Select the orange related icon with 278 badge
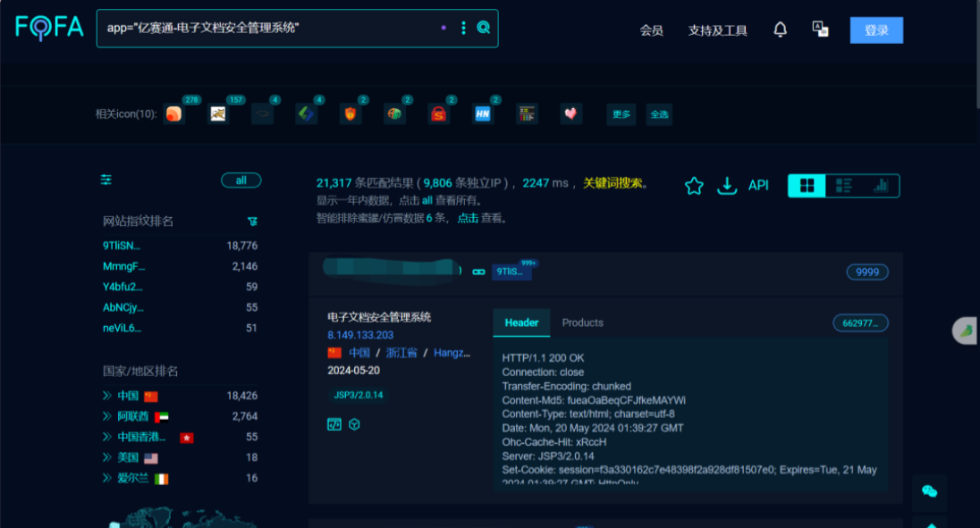This screenshot has width=980, height=528. [173, 113]
